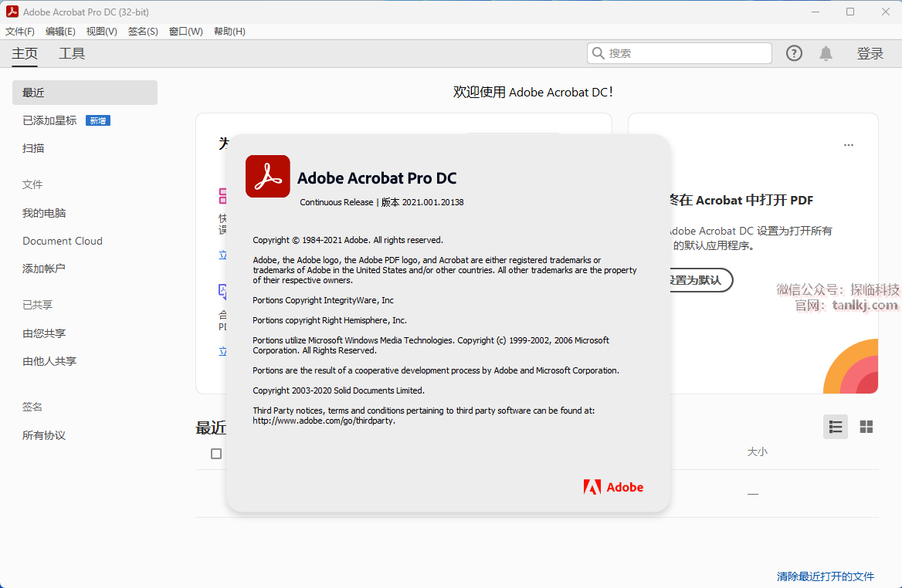Screen dimensions: 902x588
Task: Click the search magnifier icon
Action: point(599,53)
